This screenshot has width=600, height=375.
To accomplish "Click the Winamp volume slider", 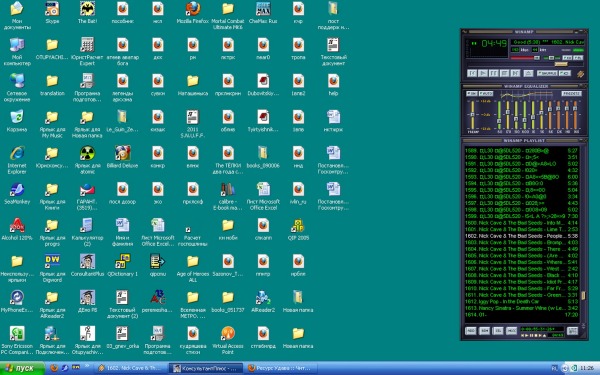I will click(x=525, y=58).
